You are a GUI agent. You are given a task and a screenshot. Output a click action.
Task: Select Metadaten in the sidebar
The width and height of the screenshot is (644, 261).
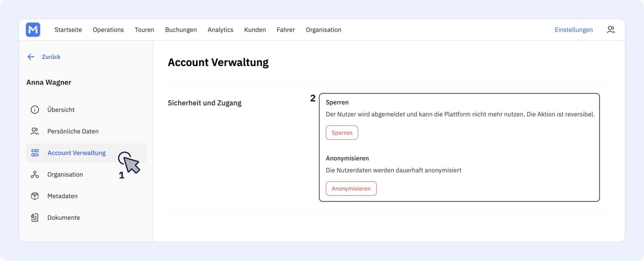coord(86,196)
